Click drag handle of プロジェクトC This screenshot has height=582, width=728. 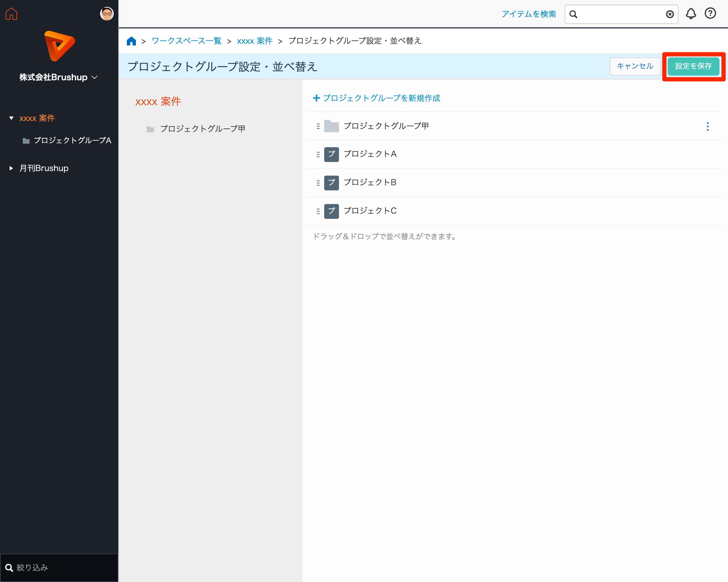point(318,211)
